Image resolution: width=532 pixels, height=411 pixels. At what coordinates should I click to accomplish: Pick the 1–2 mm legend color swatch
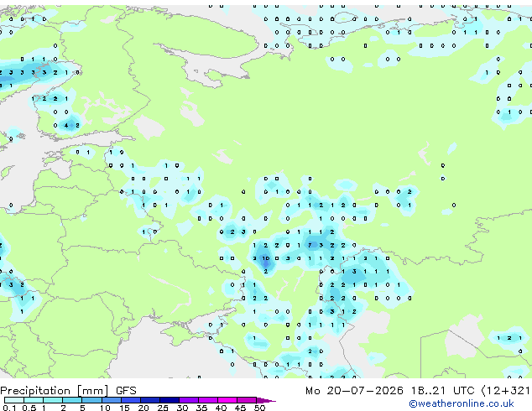(x=53, y=400)
